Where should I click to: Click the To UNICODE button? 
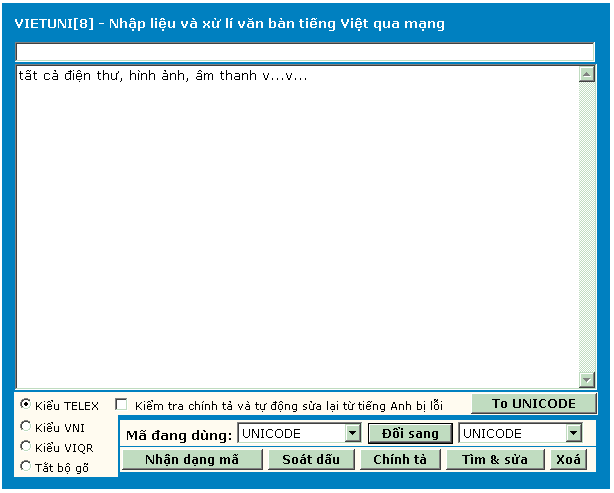(x=533, y=404)
